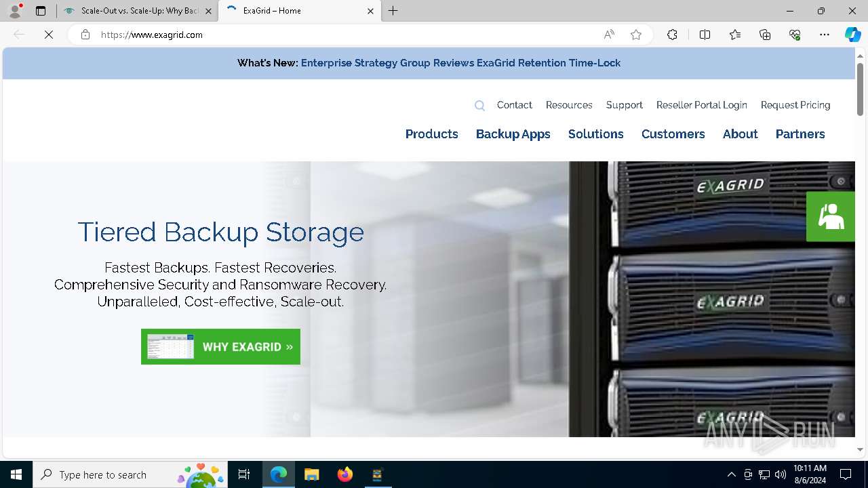The image size is (868, 488).
Task: Open the Windows Start menu
Action: pos(16,474)
